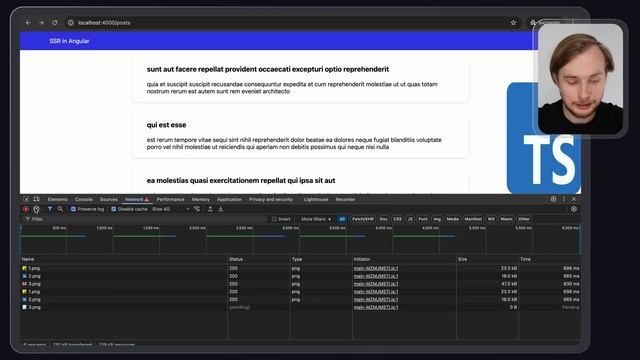The width and height of the screenshot is (640, 360).
Task: Sort requests by the Time column header
Action: [x=549, y=259]
